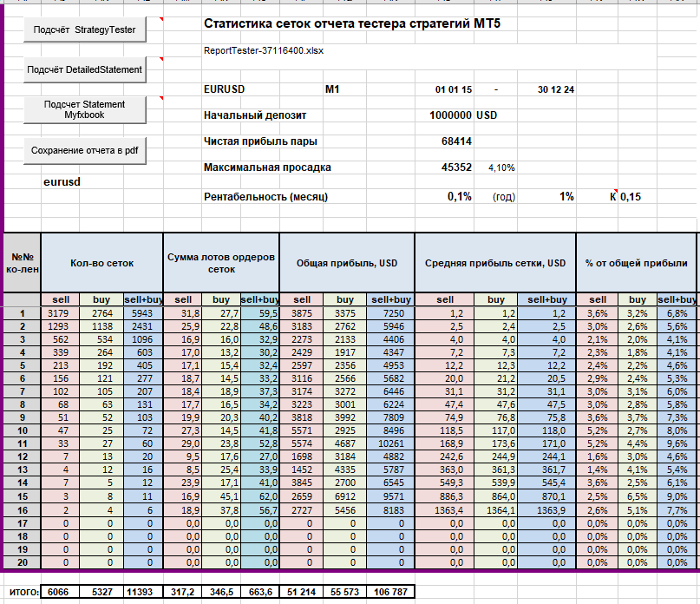Select row 15 lots sum 62,0
The height and width of the screenshot is (604, 700).
tap(260, 496)
